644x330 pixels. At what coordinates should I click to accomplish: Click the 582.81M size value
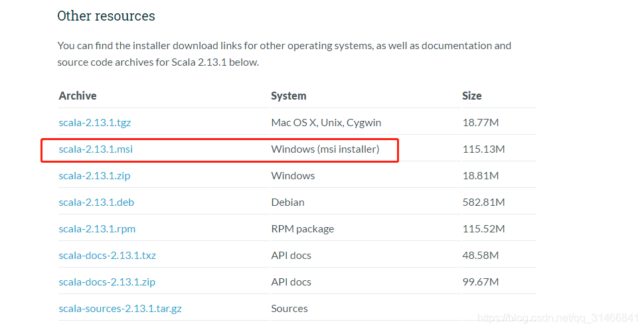[483, 203]
